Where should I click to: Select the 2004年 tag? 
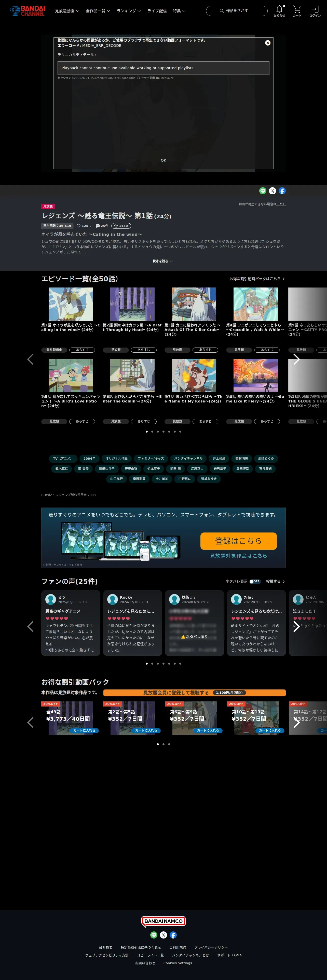pos(89,458)
